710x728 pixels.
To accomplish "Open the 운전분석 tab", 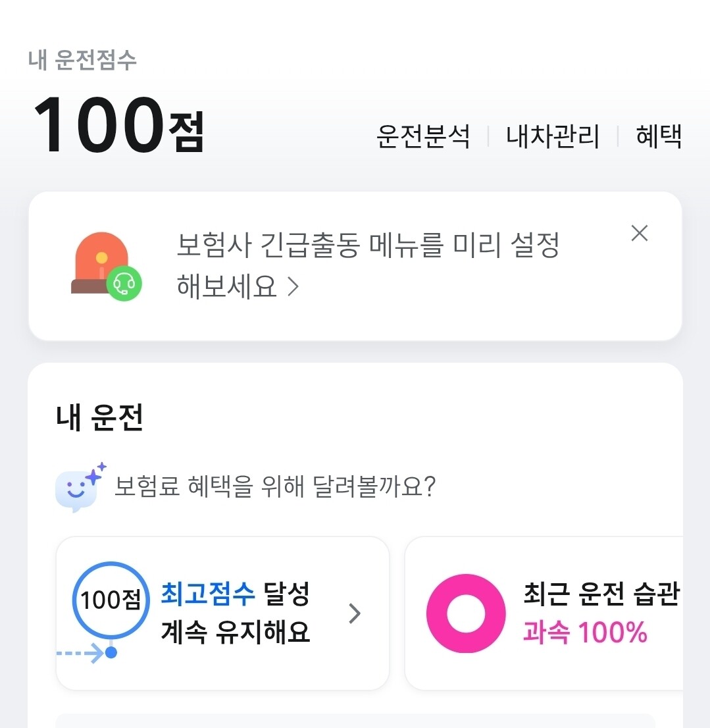I will [422, 137].
